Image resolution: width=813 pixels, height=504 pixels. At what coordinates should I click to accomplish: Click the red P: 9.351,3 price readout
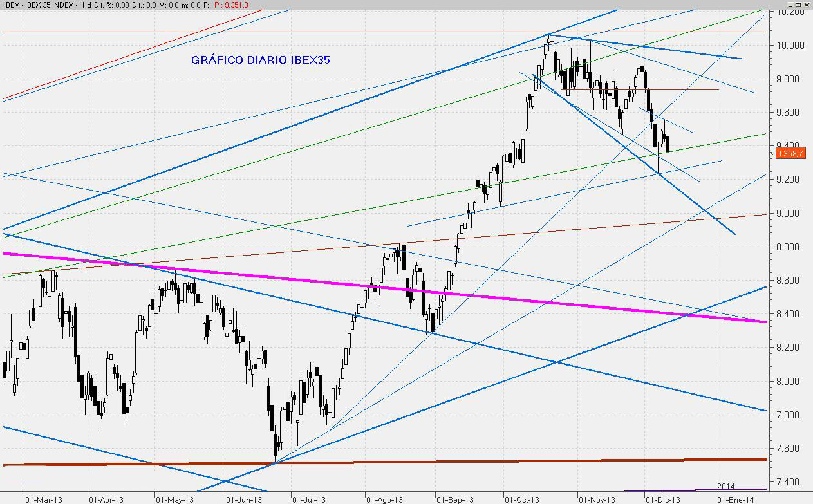[223, 5]
